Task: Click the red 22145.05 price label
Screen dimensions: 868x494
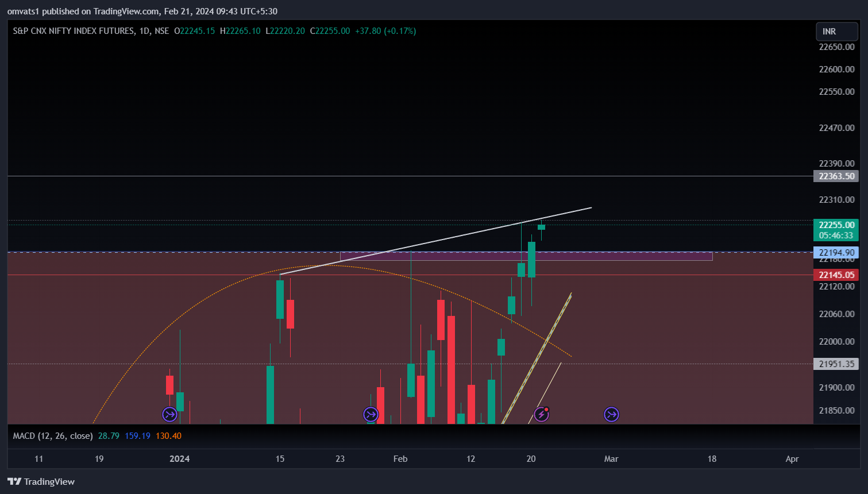Action: [x=836, y=275]
